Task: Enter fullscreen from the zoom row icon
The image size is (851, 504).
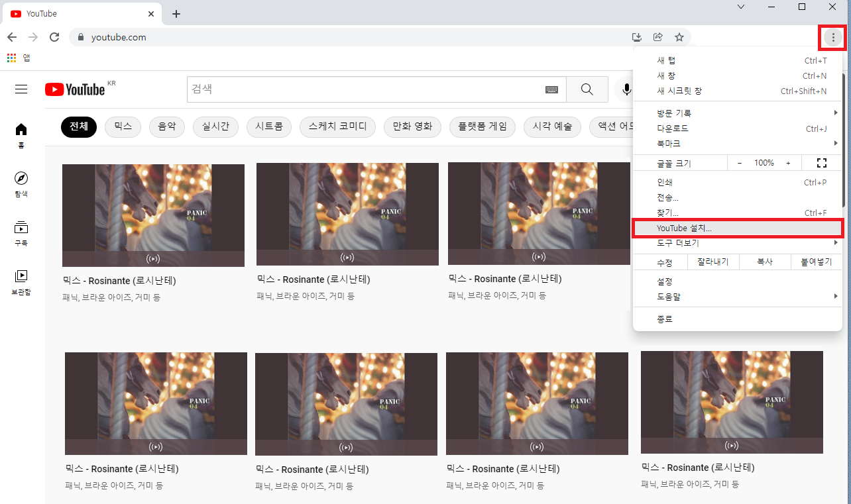Action: point(822,163)
